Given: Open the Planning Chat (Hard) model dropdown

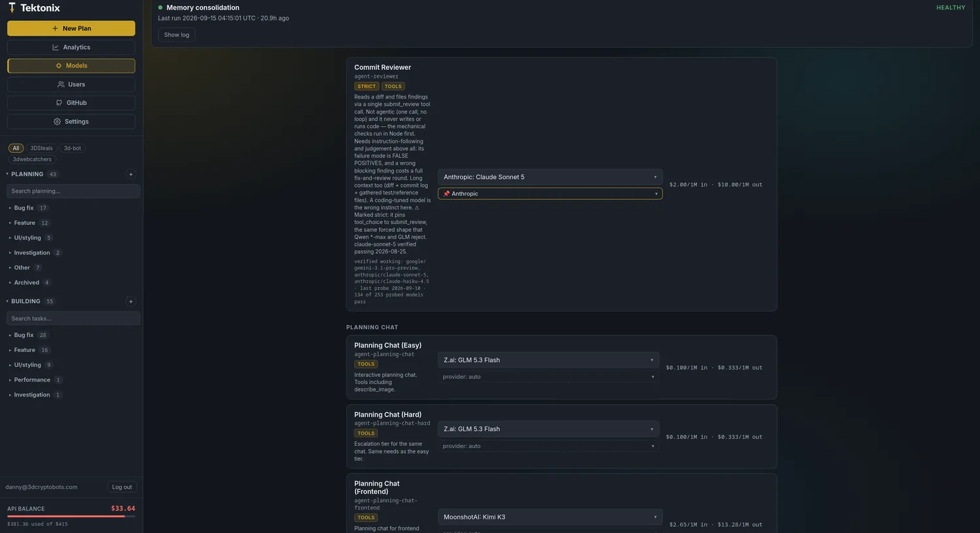Looking at the screenshot, I should click(x=548, y=429).
